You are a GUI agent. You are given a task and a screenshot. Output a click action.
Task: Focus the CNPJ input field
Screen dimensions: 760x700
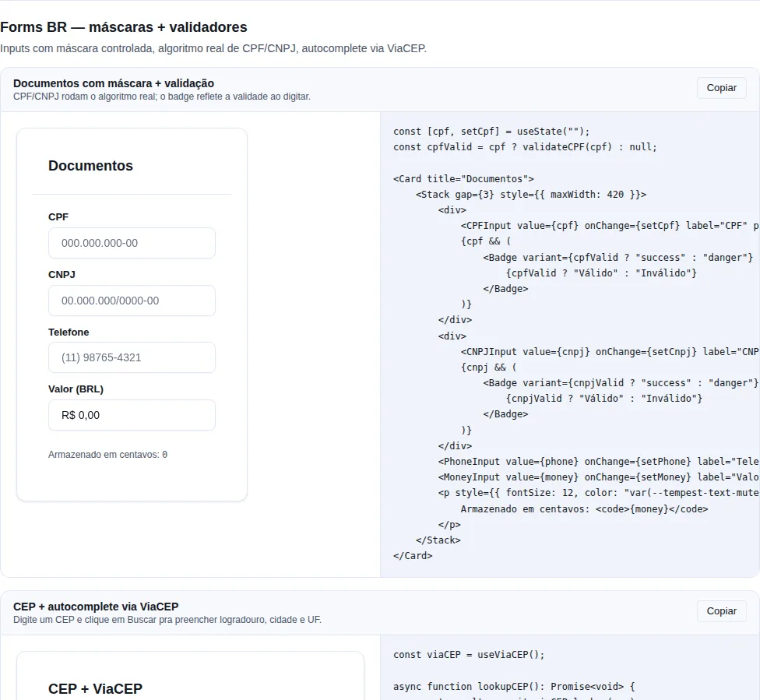point(132,301)
